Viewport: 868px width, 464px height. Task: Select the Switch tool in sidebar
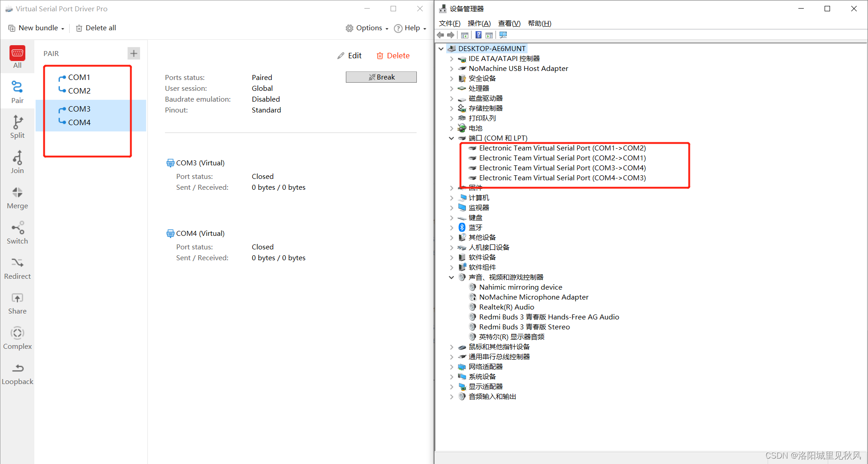(17, 233)
